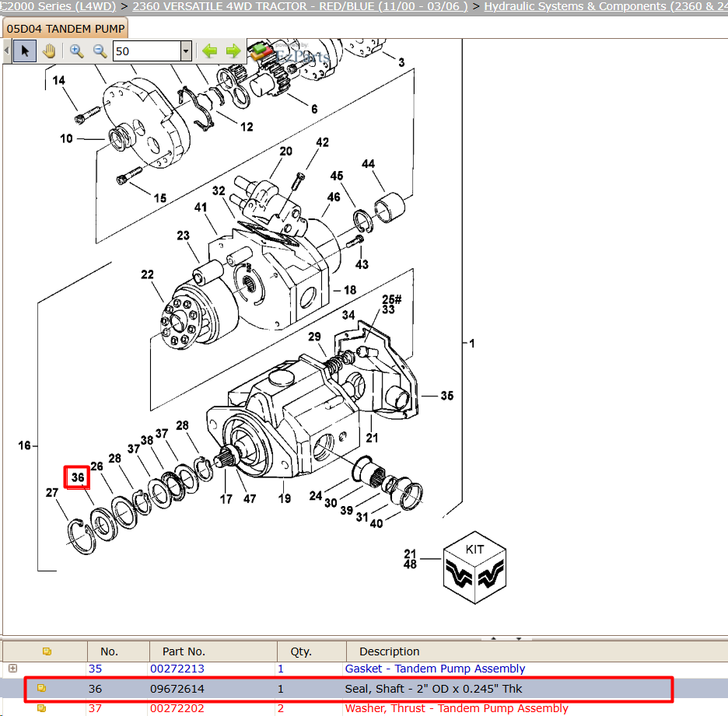Click item number 37 in parts table
Screen dimensions: 728x716
tap(95, 708)
